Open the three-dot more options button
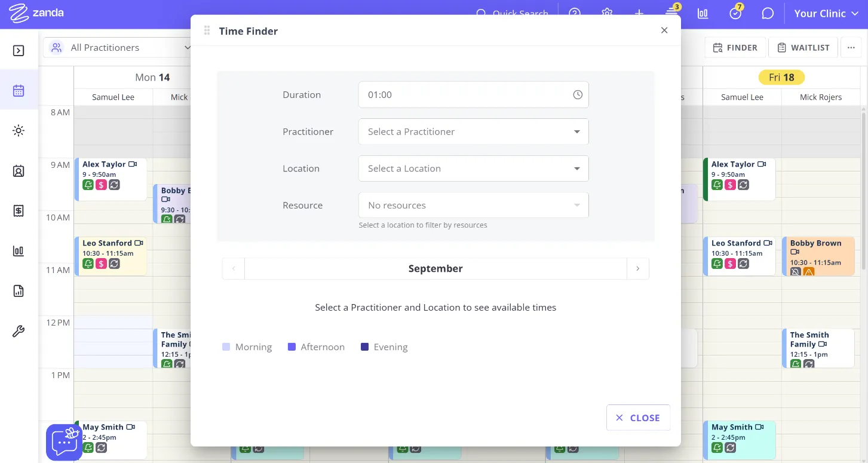Screen dimensions: 868x463 tap(851, 48)
